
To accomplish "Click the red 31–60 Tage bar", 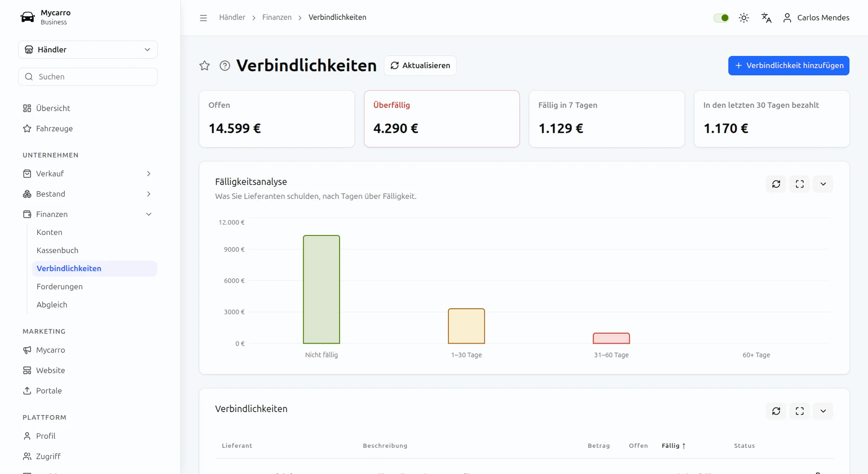I will coord(611,338).
